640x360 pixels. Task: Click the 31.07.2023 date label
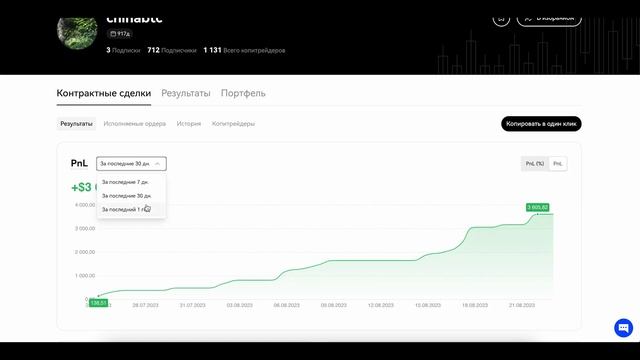(x=193, y=305)
